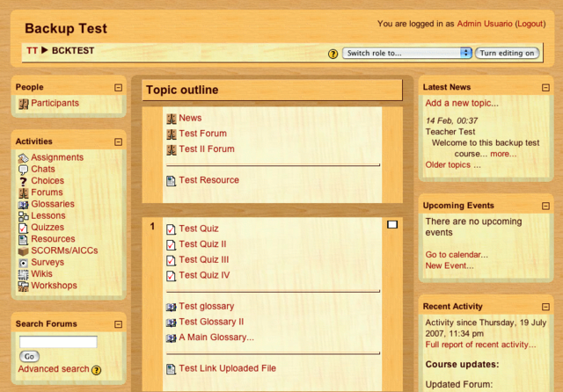Open the Chats activities link

click(43, 169)
